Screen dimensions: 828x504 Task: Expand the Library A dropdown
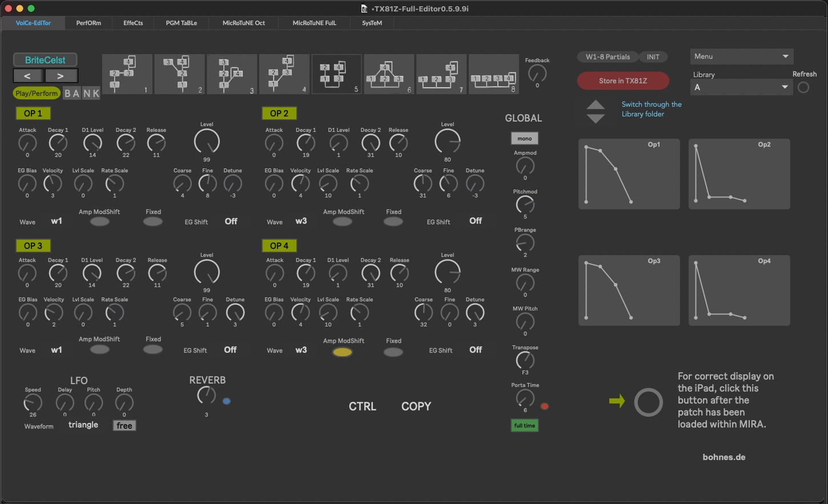click(x=741, y=87)
